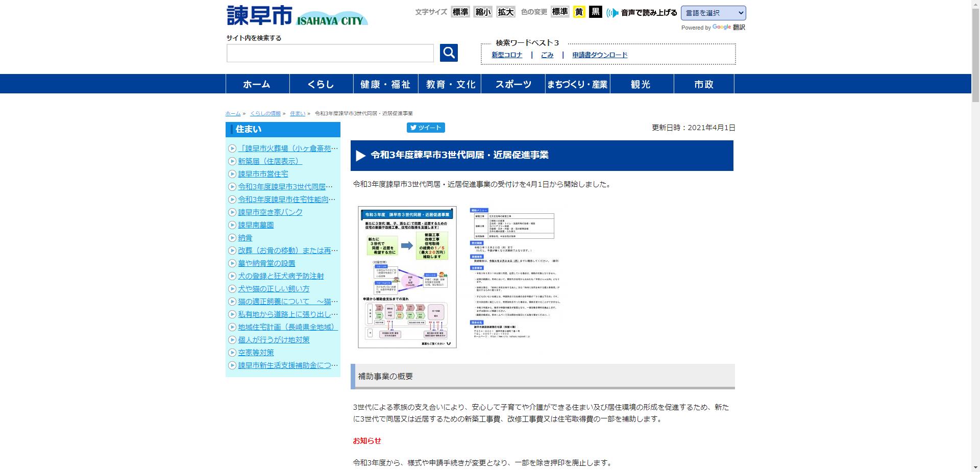Click the Twitter bird icon on ツイート button
980x472 pixels.
tap(413, 128)
